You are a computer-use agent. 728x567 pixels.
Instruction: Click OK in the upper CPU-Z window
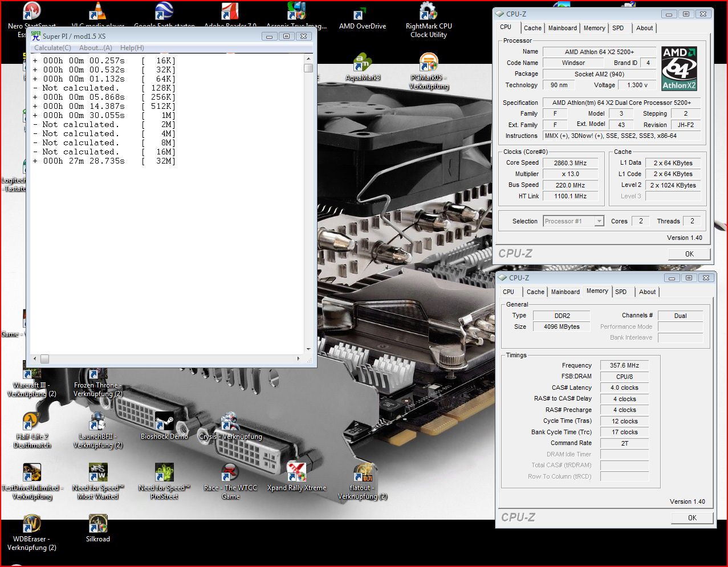[689, 254]
